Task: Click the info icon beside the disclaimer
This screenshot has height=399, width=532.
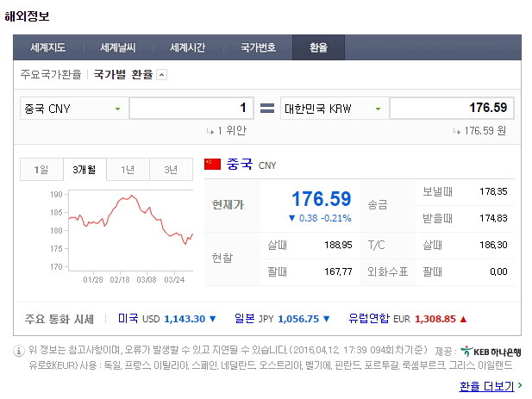Action: [19, 351]
